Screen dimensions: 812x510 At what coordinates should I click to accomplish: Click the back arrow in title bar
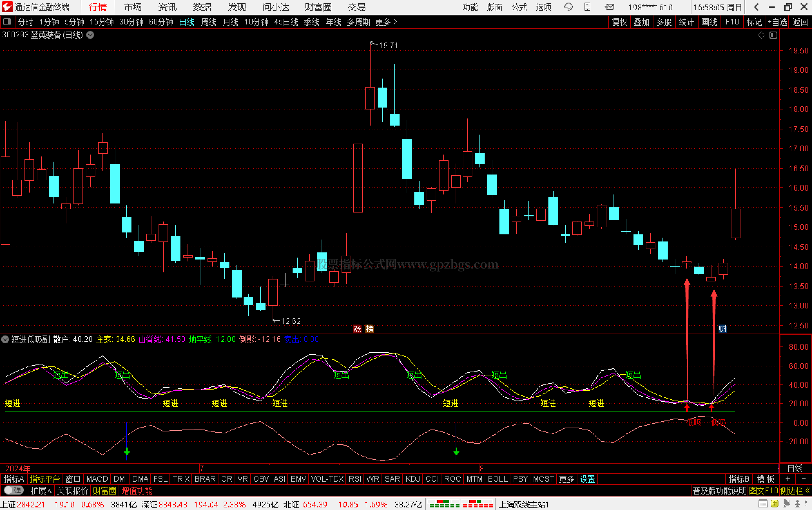(x=756, y=7)
